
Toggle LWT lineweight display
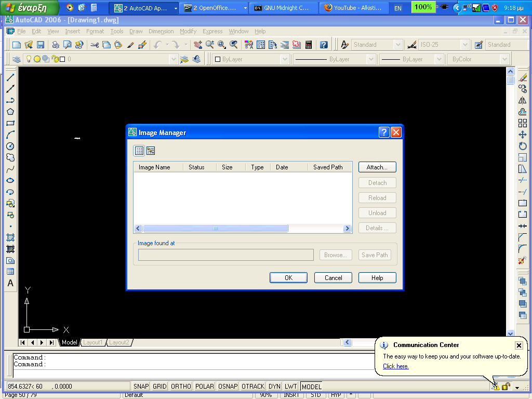point(291,386)
